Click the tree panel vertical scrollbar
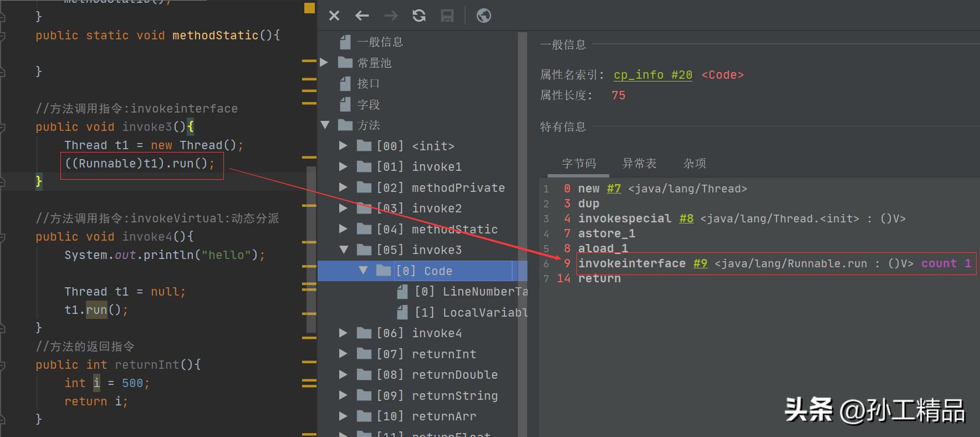980x437 pixels. coord(522,233)
